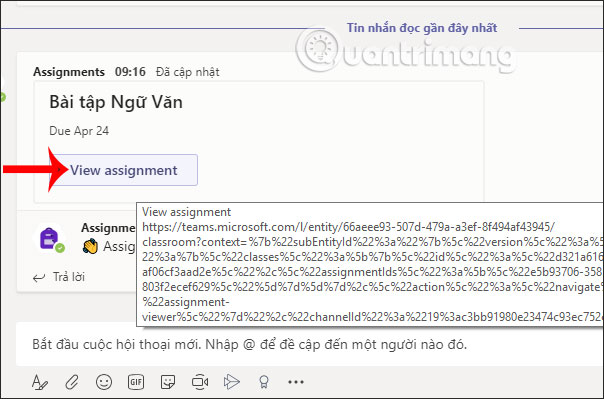Image resolution: width=604 pixels, height=399 pixels.
Task: Open the View assignment button
Action: click(x=124, y=170)
